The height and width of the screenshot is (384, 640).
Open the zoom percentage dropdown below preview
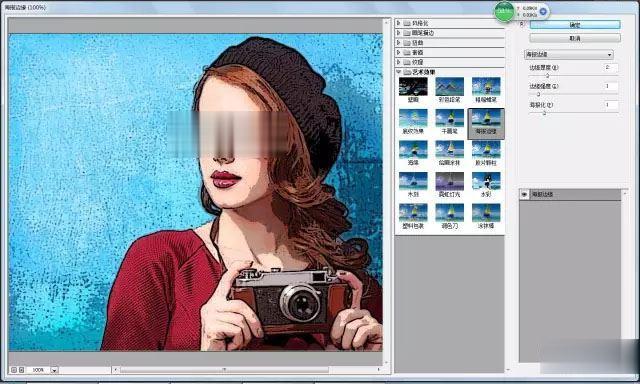[x=54, y=370]
